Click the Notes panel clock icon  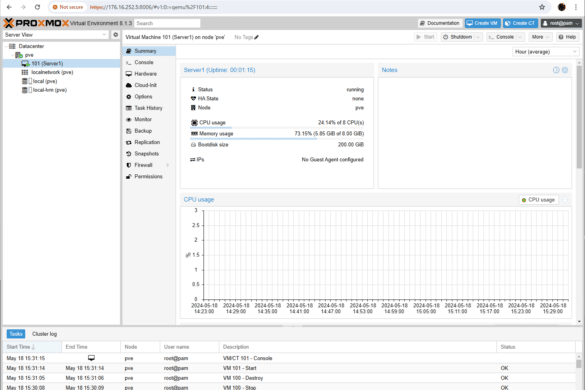[556, 70]
